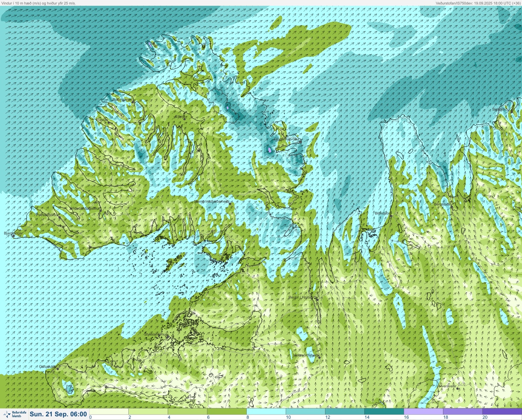Viewport: 522px width, 420px height.
Task: Click the Stykkishólmur station marker
Action: (168, 337)
